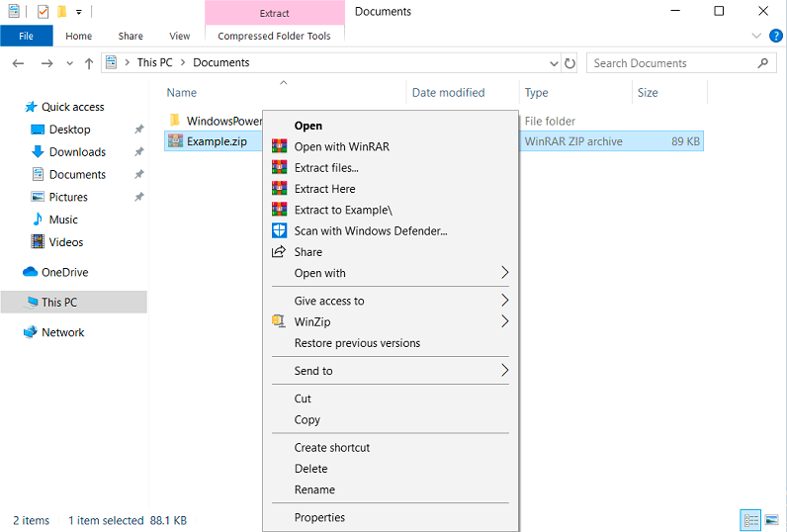
Task: Click the Downloads arrow icon in sidebar
Action: click(38, 151)
